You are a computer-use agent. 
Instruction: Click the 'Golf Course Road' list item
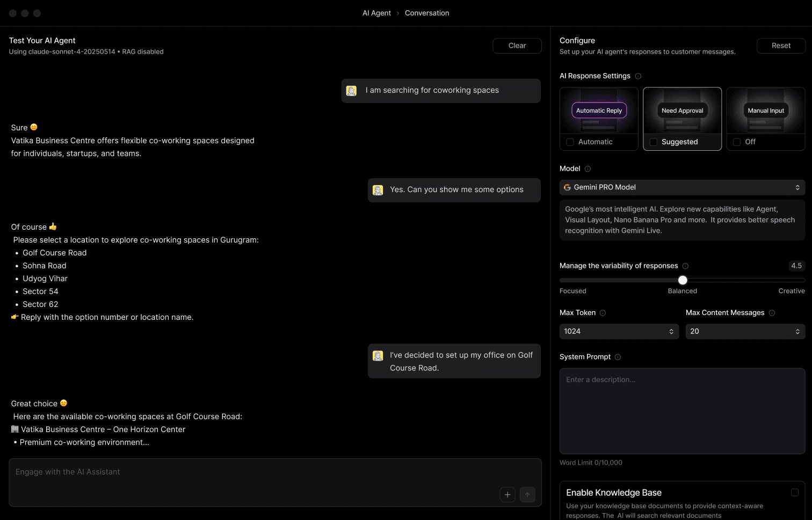pyautogui.click(x=55, y=253)
